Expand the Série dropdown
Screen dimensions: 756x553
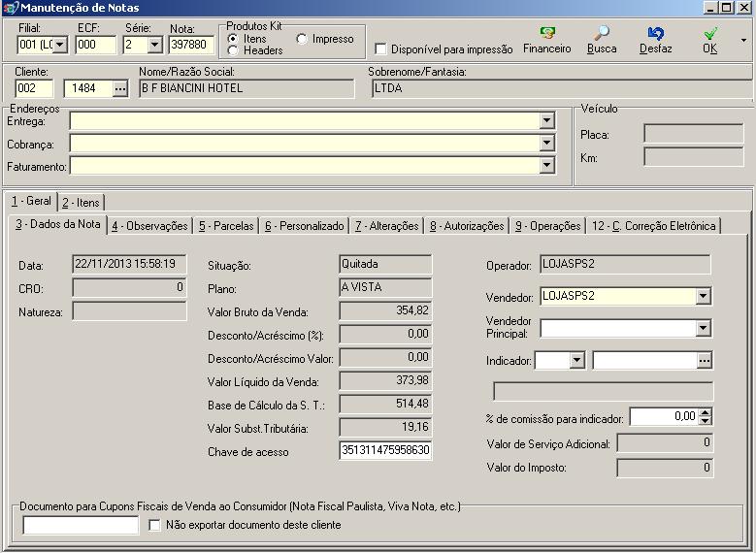tap(155, 45)
